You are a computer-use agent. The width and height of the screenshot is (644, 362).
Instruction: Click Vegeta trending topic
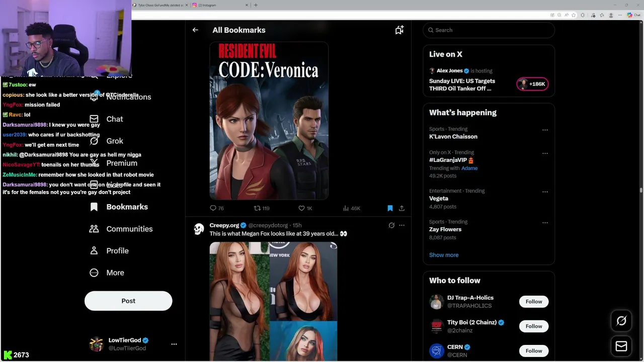439,199
